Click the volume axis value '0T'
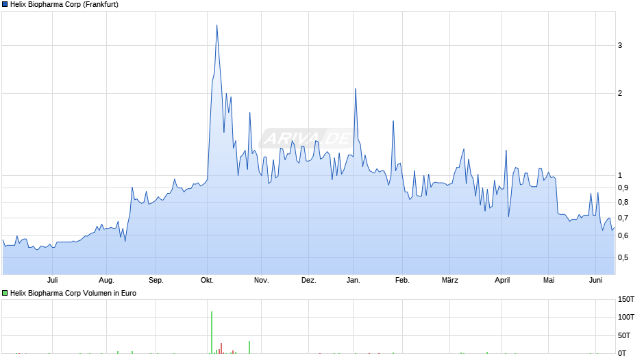 [x=622, y=353]
